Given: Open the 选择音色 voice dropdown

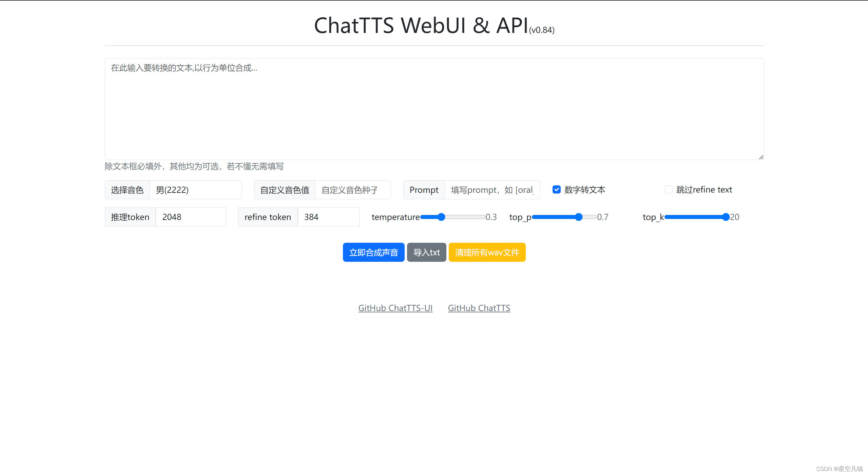Looking at the screenshot, I should tap(195, 190).
